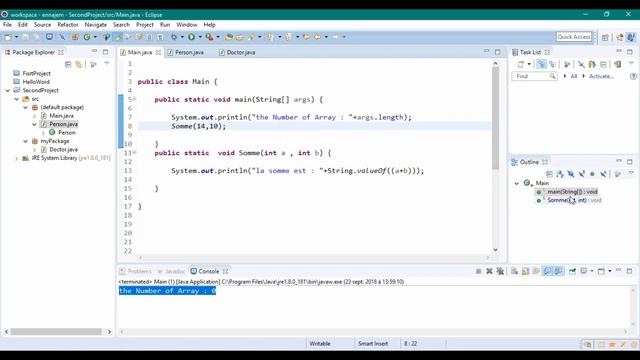Image resolution: width=640 pixels, height=360 pixels.
Task: Click the Task List Find field
Action: (x=534, y=76)
